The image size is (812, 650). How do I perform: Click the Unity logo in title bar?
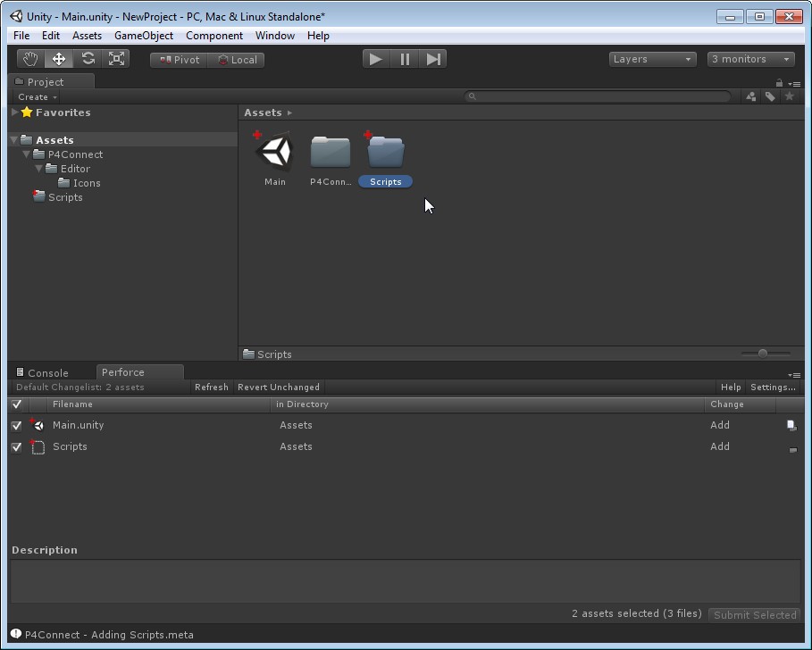[16, 16]
